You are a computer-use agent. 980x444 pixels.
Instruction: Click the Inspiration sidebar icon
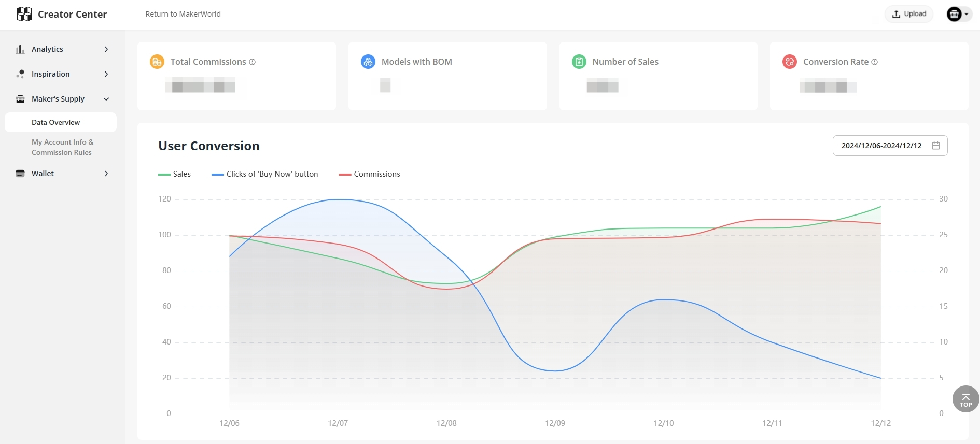coord(20,74)
